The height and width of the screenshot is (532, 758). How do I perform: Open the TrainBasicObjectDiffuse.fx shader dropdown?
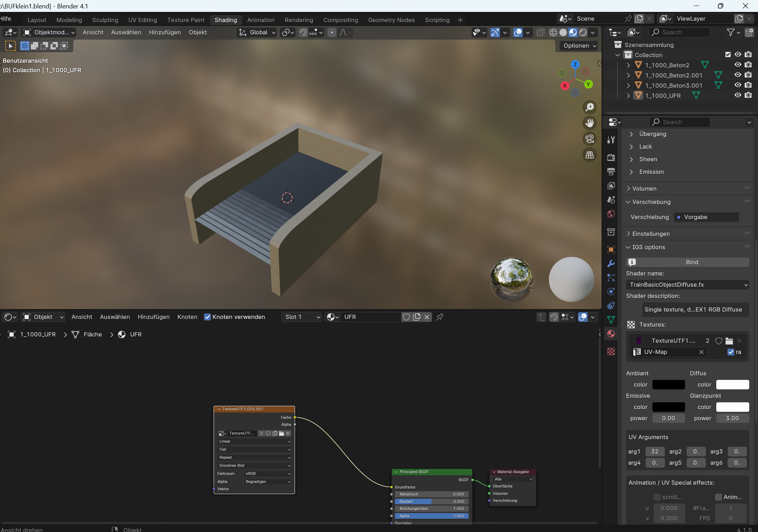(x=687, y=285)
